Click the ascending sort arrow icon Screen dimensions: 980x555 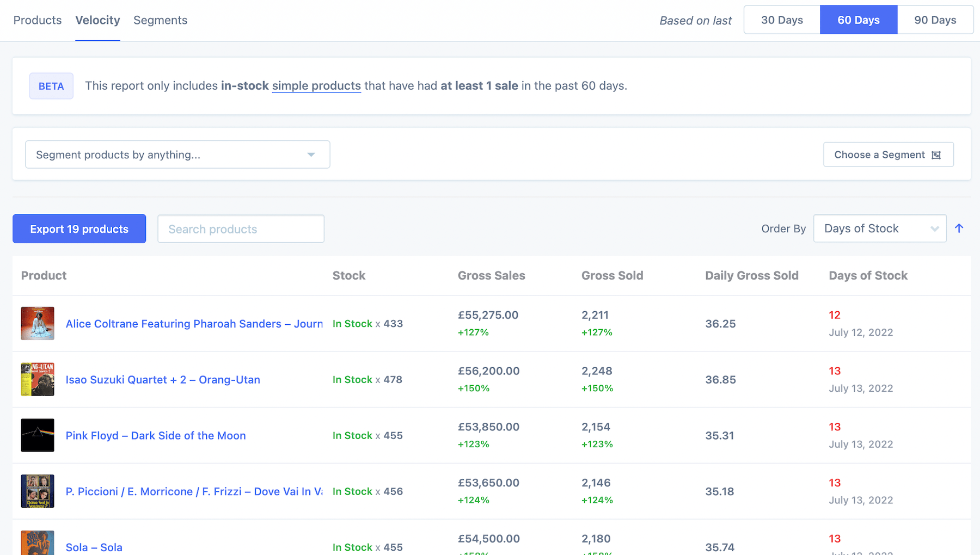tap(959, 229)
